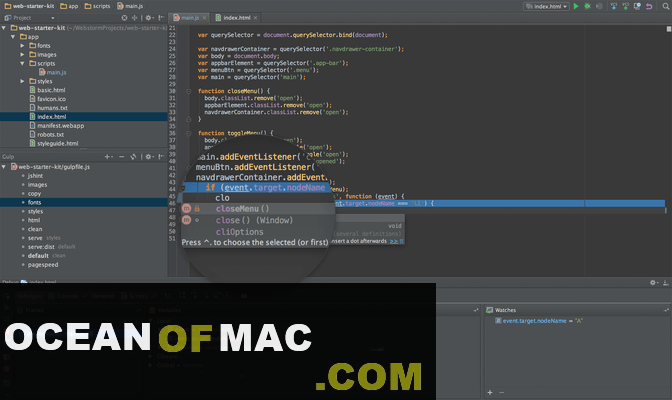The height and width of the screenshot is (400, 672).
Task: Run index.html with the green play button
Action: (576, 6)
